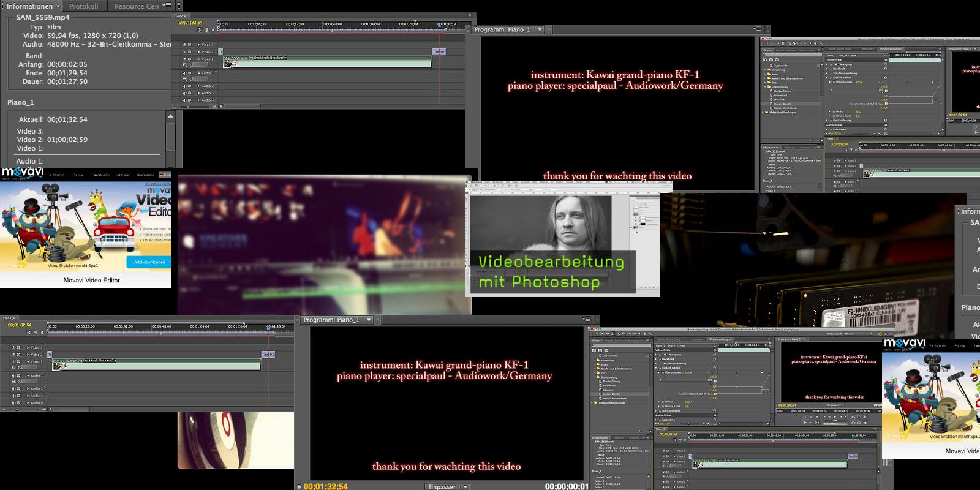Click the playhead marker in the upper timeline ruler
The width and height of the screenshot is (980, 490).
[439, 26]
